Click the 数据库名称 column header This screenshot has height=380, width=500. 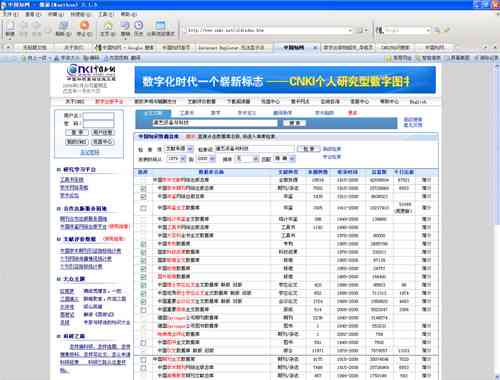pyautogui.click(x=211, y=172)
